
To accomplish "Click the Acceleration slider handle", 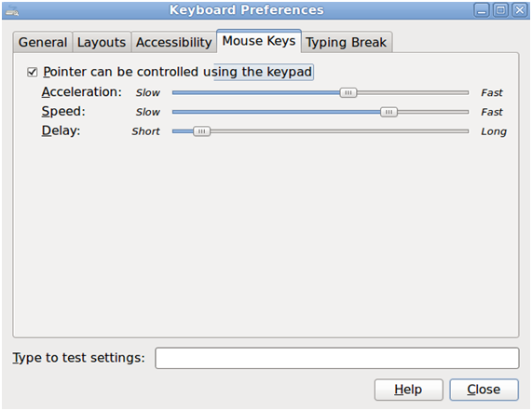I will [x=348, y=92].
